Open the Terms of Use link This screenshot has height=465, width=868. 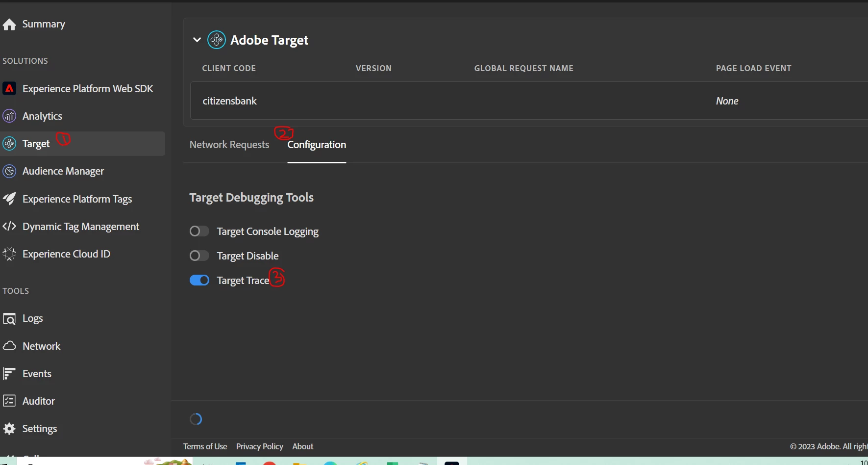pyautogui.click(x=205, y=446)
